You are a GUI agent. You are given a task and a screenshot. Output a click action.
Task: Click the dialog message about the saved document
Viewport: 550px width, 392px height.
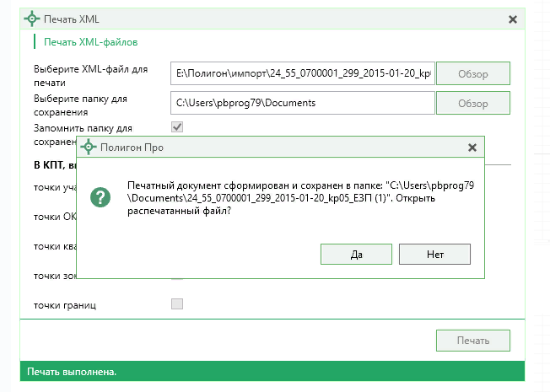pos(299,197)
